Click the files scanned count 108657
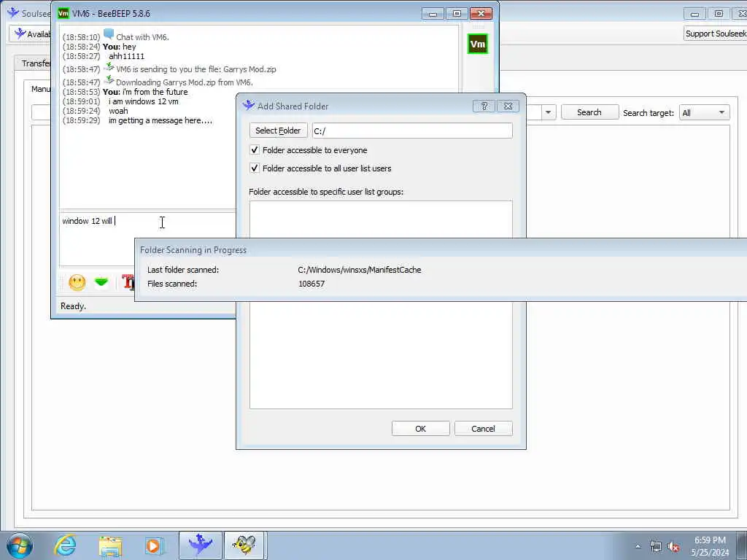 coord(311,284)
